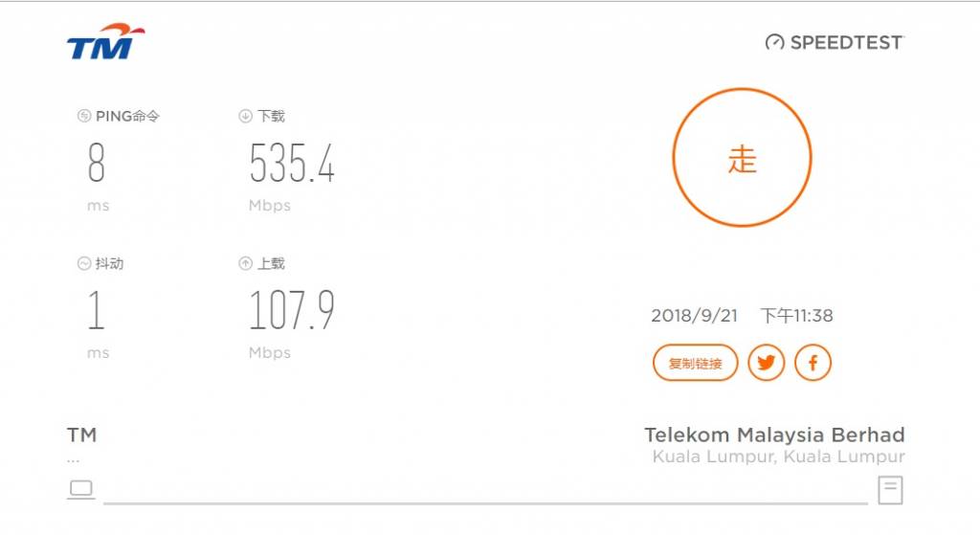Open the Speedtest logo link
980x535 pixels.
click(x=835, y=42)
